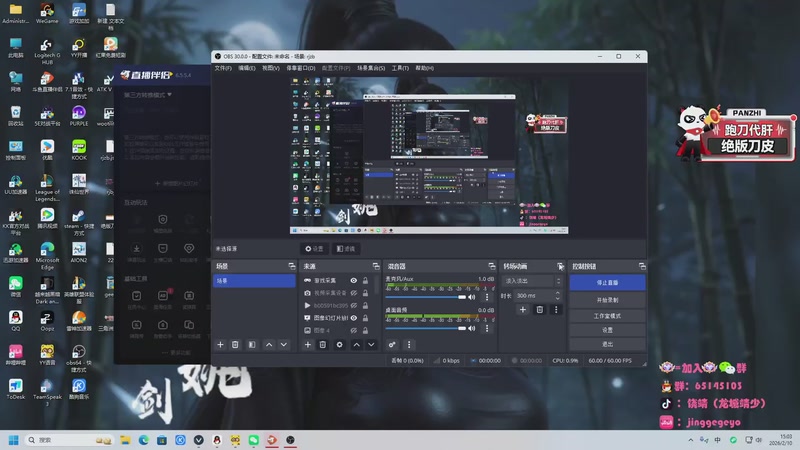Viewport: 800px width, 450px height.
Task: Undock the Audio Mixer panel
Action: [x=492, y=266]
